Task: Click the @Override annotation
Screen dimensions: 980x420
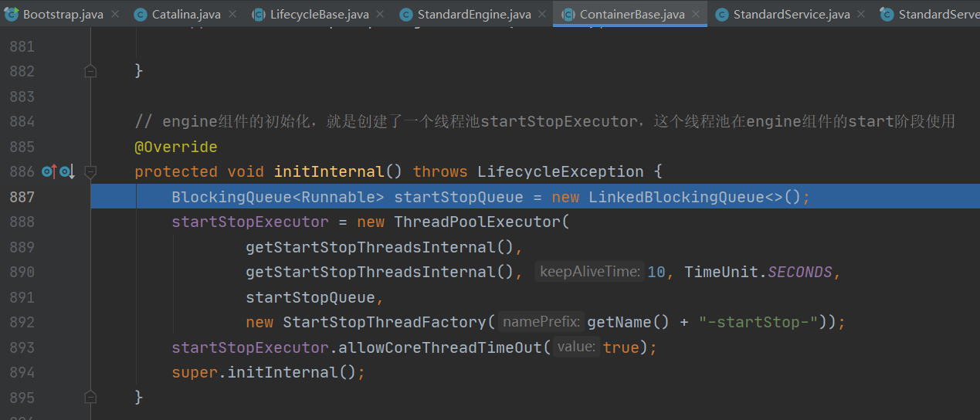Action: pos(176,147)
